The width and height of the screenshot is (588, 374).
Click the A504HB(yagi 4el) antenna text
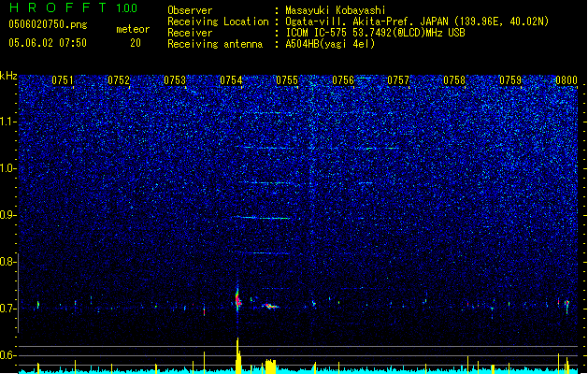coord(330,44)
